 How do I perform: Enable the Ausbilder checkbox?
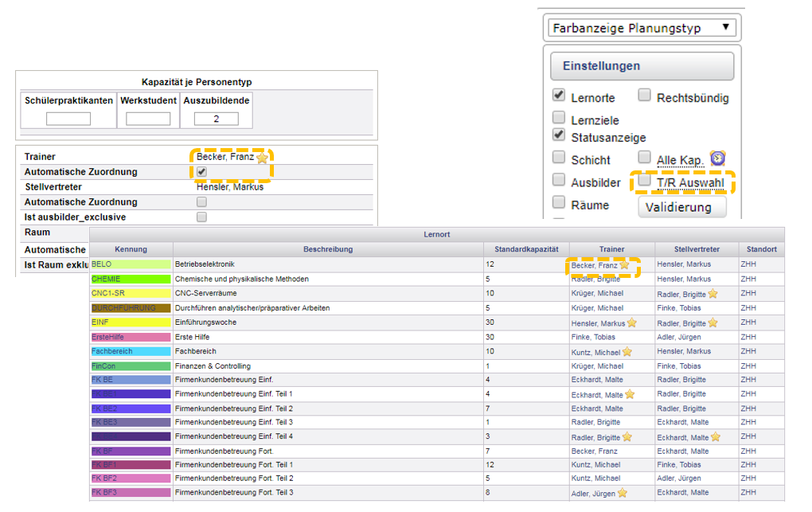tap(559, 180)
